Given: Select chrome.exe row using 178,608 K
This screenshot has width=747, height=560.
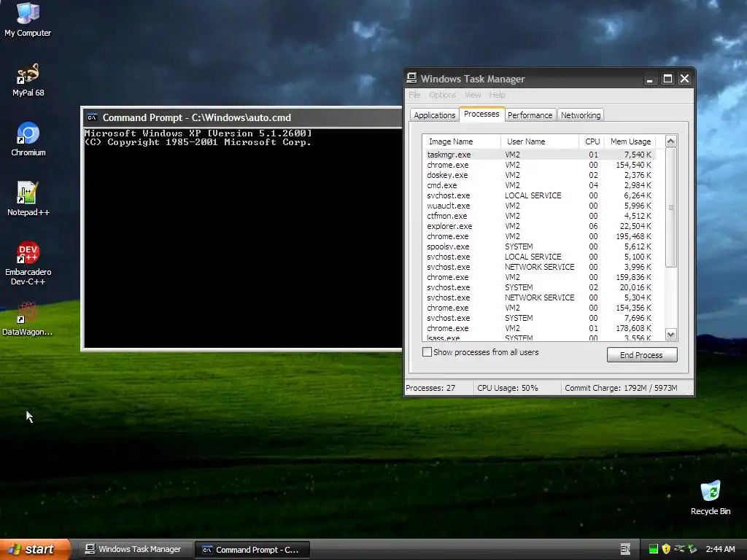Looking at the screenshot, I should click(539, 329).
